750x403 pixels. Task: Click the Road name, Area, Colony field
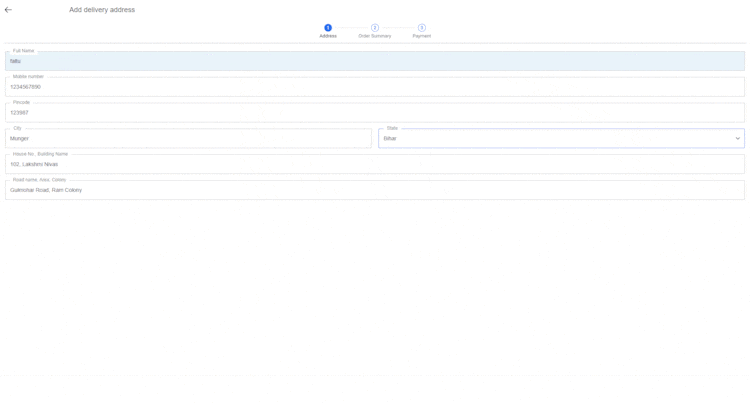[x=374, y=190]
